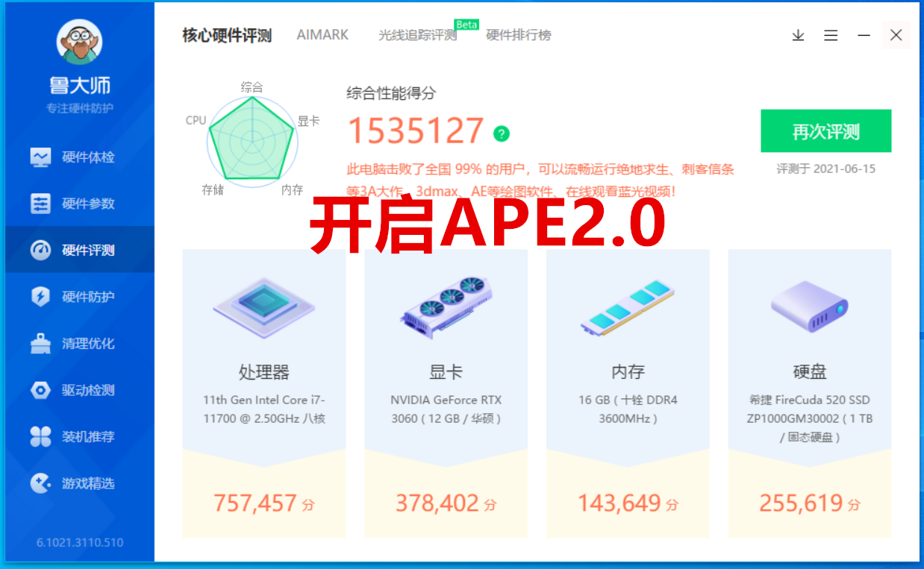Image resolution: width=924 pixels, height=569 pixels.
Task: Open 装机推荐 in the sidebar
Action: 79,436
